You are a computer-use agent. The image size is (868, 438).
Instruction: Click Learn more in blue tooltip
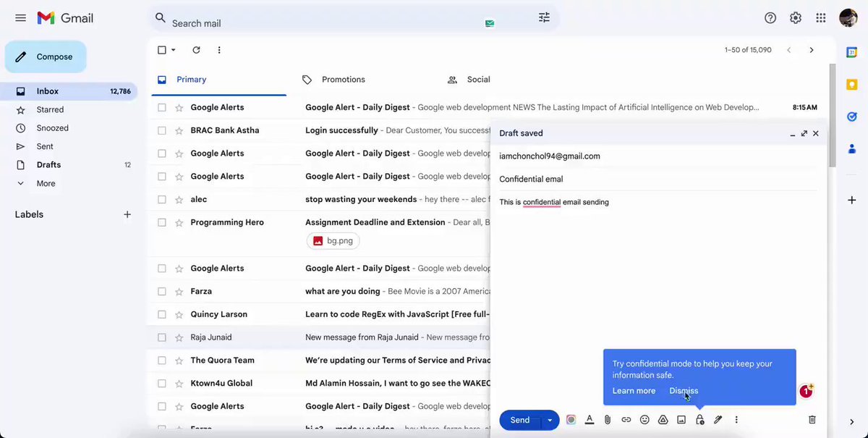point(634,391)
